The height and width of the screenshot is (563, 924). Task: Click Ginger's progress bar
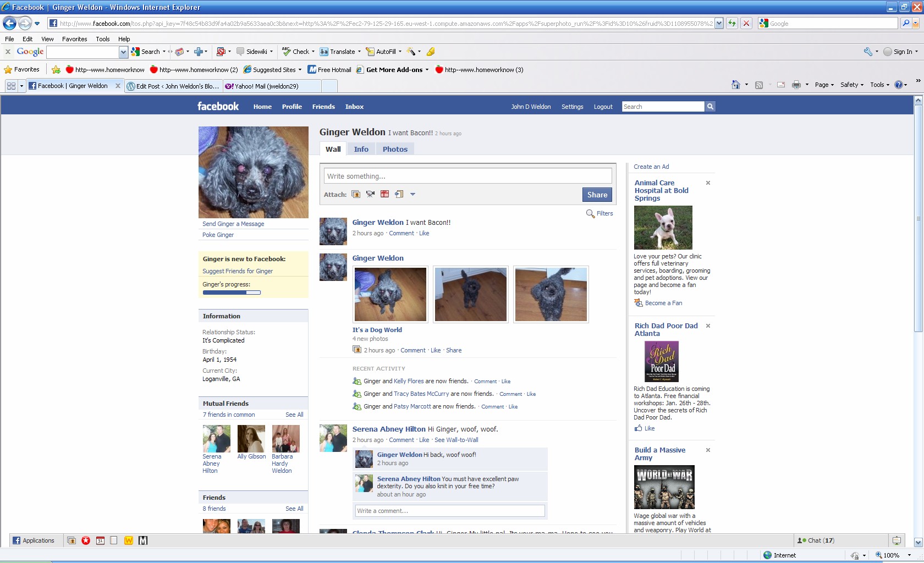(232, 292)
